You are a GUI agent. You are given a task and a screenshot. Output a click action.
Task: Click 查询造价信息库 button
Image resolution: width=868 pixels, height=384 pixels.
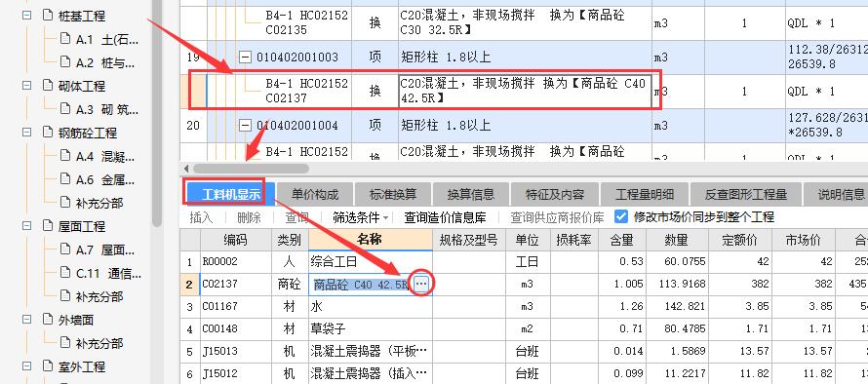[x=445, y=217]
